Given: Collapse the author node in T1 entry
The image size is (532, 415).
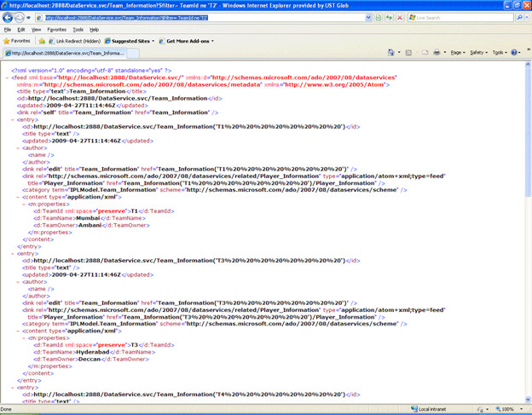Looking at the screenshot, I should (18, 147).
